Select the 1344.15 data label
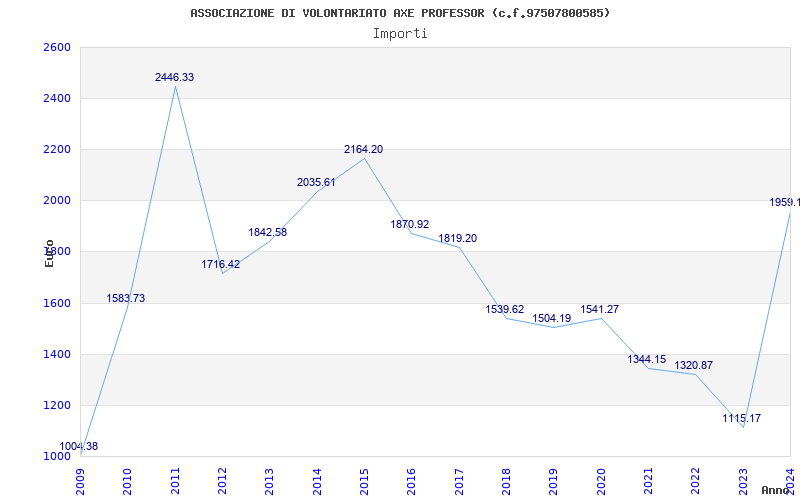800x500 pixels. pyautogui.click(x=647, y=359)
